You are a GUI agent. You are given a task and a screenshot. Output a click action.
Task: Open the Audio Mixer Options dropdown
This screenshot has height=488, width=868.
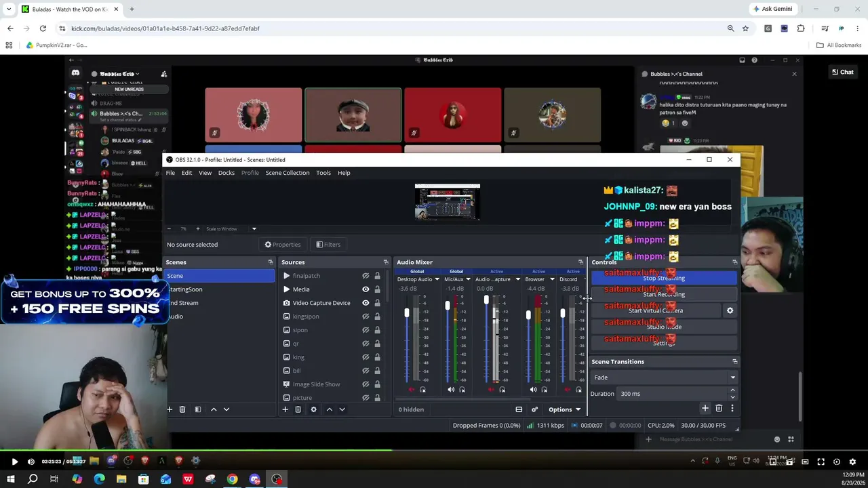pyautogui.click(x=564, y=409)
